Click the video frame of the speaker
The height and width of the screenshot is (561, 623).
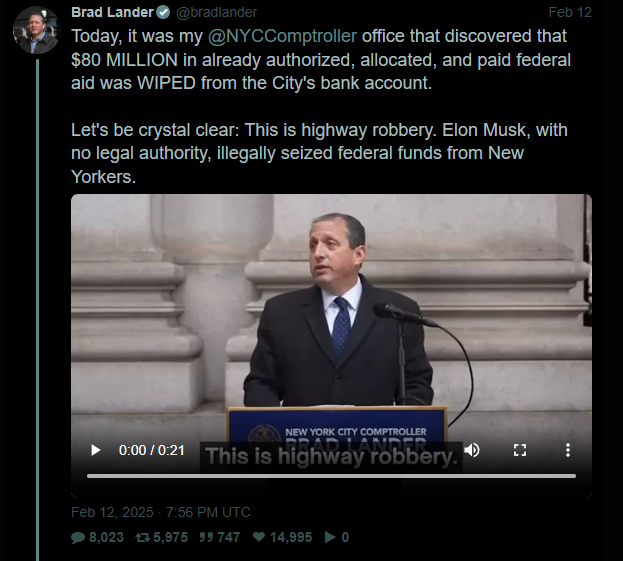point(331,314)
